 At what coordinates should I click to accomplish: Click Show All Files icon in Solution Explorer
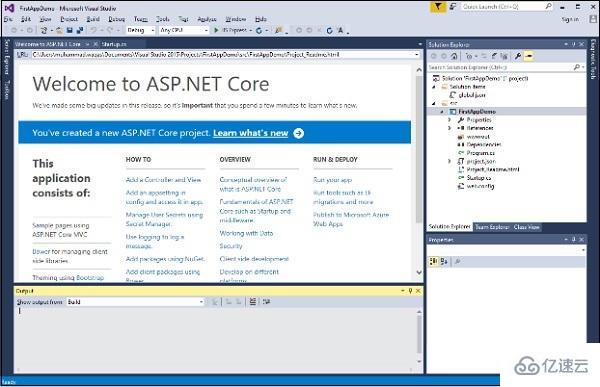tap(504, 56)
